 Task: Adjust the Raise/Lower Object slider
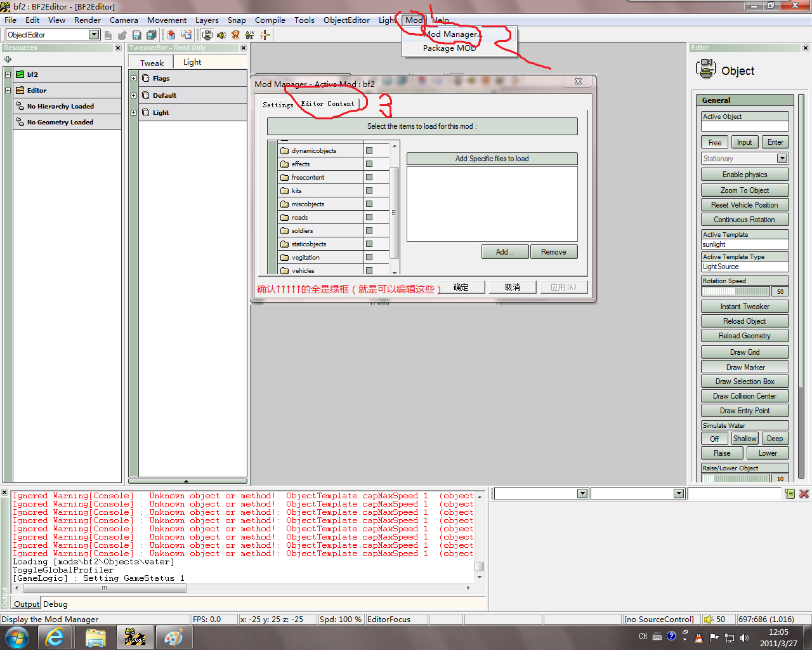pyautogui.click(x=735, y=479)
